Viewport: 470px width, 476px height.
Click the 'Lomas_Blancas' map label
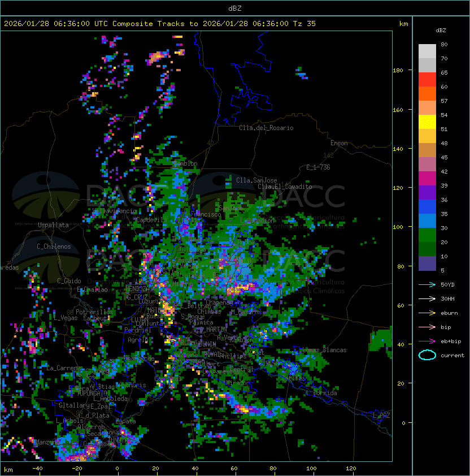(324, 350)
